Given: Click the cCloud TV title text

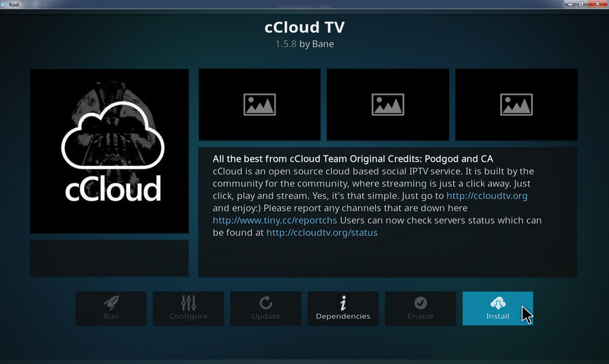Looking at the screenshot, I should tap(304, 27).
